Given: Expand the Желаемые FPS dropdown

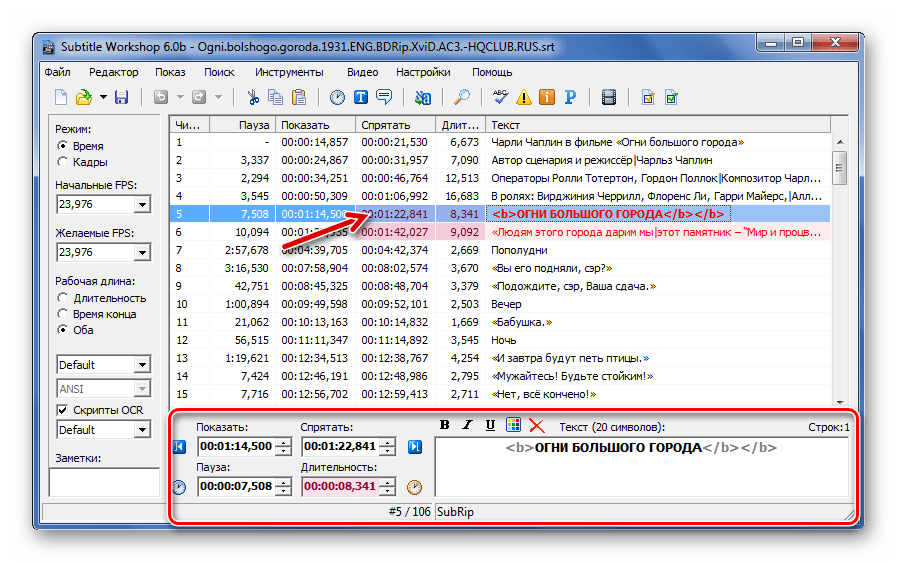Looking at the screenshot, I should (141, 253).
